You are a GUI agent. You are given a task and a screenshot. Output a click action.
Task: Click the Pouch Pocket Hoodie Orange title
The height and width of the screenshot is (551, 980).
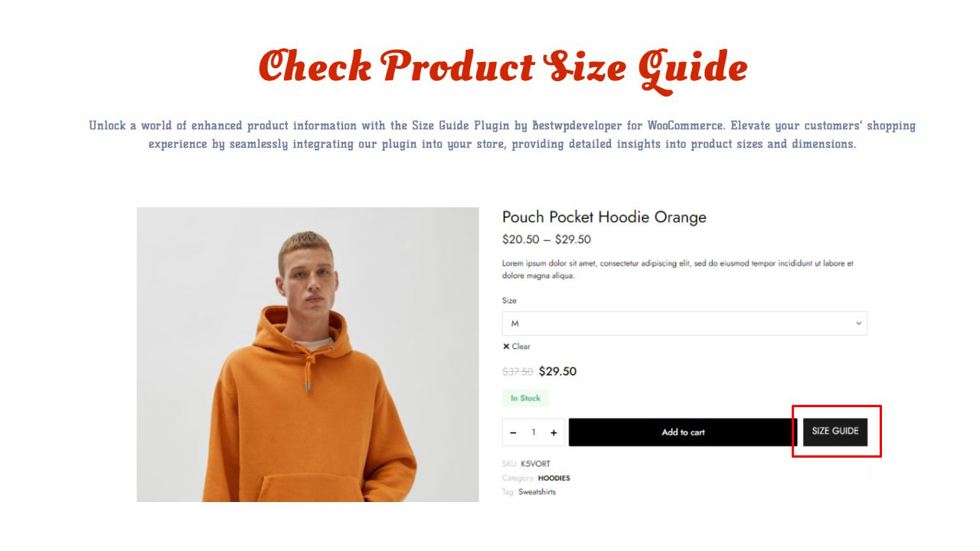click(x=604, y=217)
